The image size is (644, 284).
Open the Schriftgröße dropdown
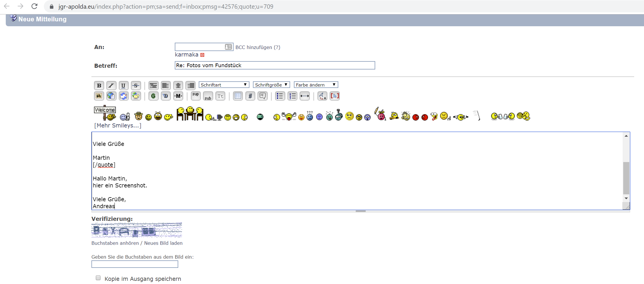pyautogui.click(x=271, y=85)
